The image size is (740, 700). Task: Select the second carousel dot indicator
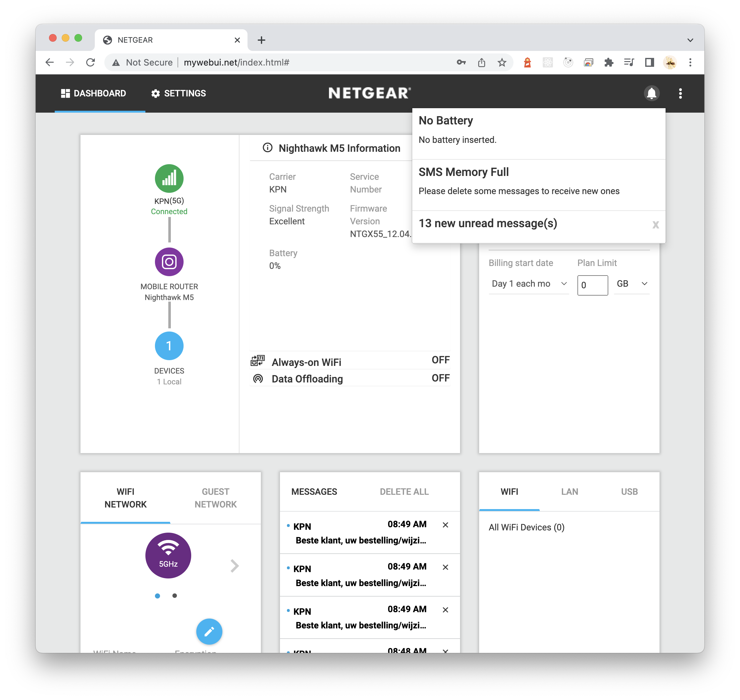[x=175, y=596]
